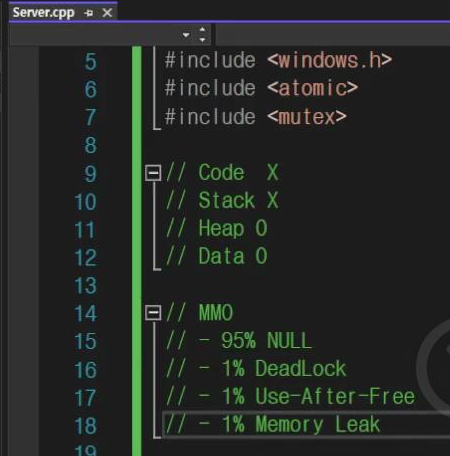Screen dimensions: 450x456
Task: Click line number 9 in the gutter
Action: point(90,174)
